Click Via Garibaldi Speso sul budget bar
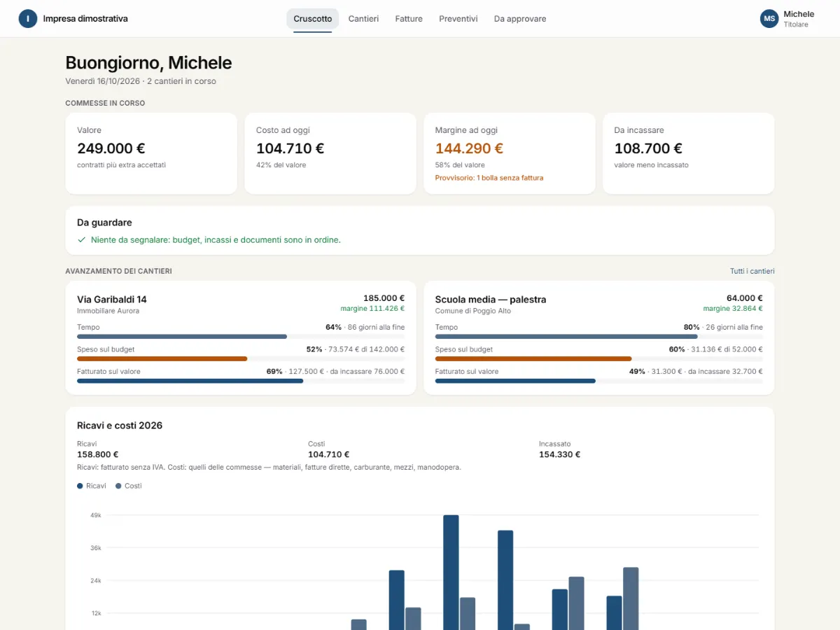This screenshot has width=840, height=630. tap(241, 358)
